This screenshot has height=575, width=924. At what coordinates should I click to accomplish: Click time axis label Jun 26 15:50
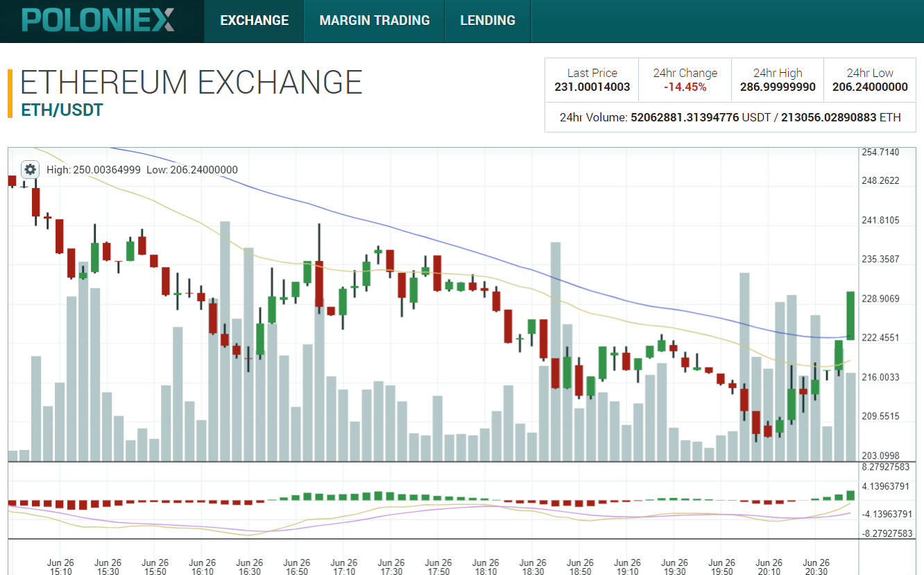pyautogui.click(x=155, y=567)
